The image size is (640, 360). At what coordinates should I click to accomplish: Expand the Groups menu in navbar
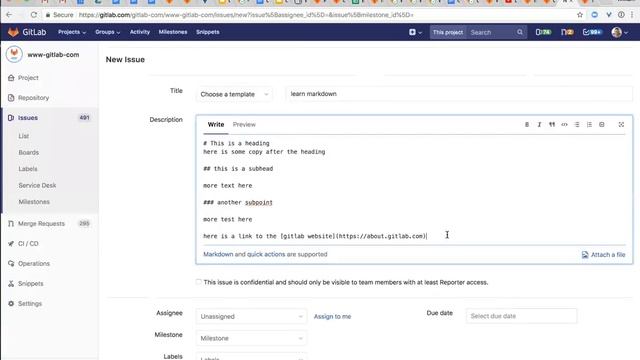pyautogui.click(x=107, y=32)
